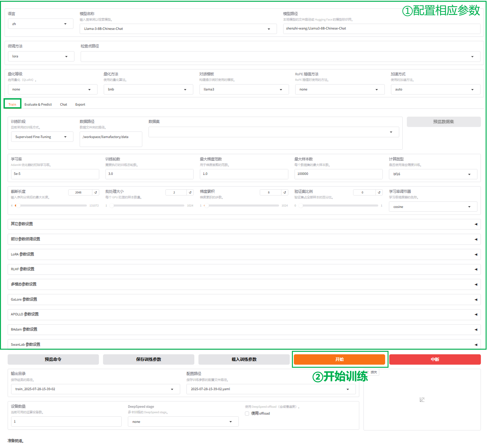Viewport: 494px width, 448px height.
Task: Switch to the Export tab
Action: pyautogui.click(x=80, y=104)
